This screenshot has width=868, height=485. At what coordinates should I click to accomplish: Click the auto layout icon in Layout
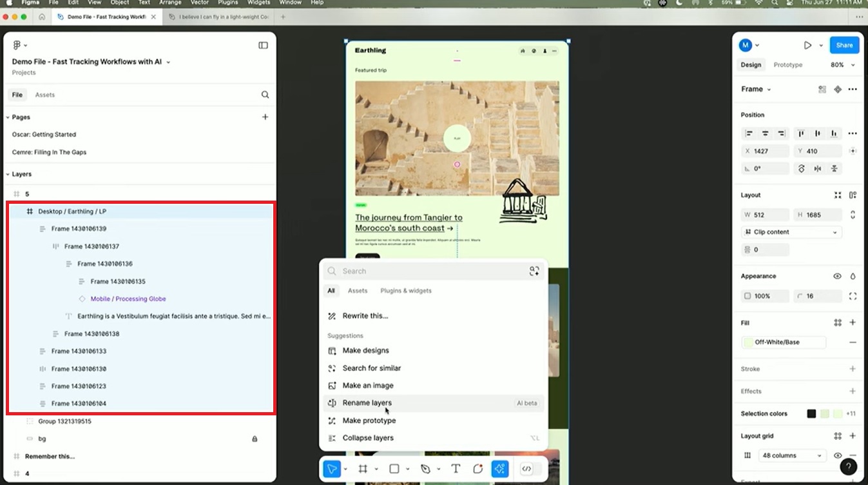[853, 195]
